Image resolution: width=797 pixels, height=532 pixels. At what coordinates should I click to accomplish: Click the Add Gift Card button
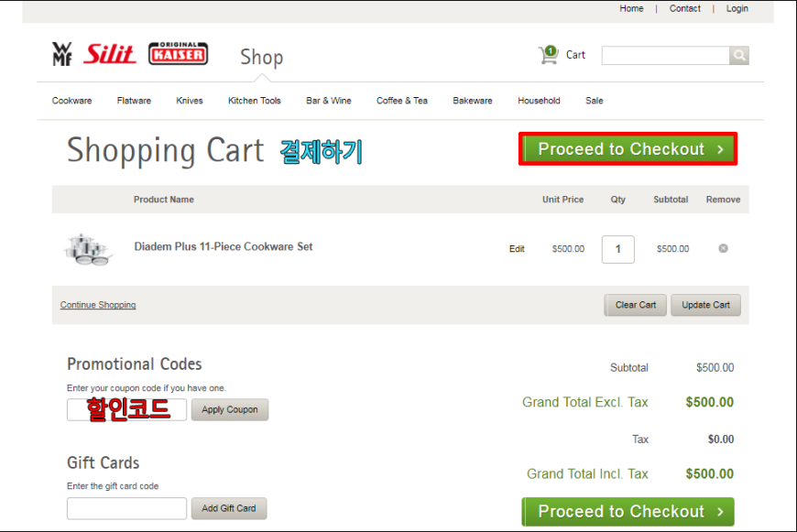[229, 508]
